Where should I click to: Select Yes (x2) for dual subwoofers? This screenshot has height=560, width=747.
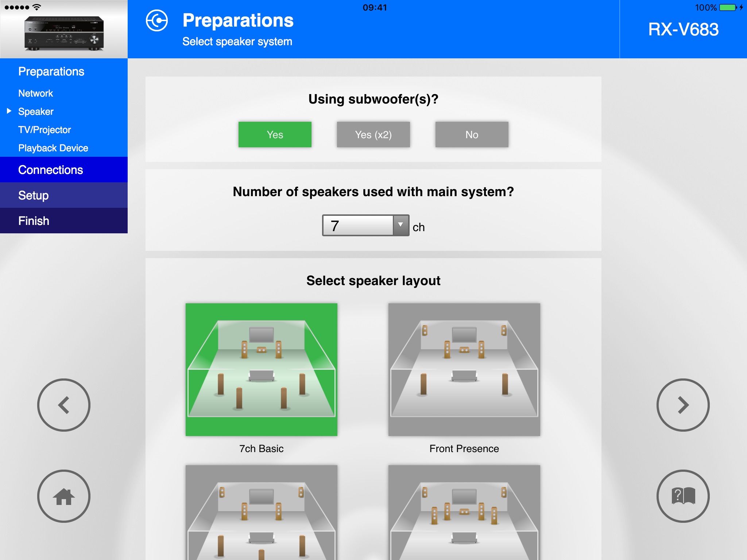click(x=374, y=134)
